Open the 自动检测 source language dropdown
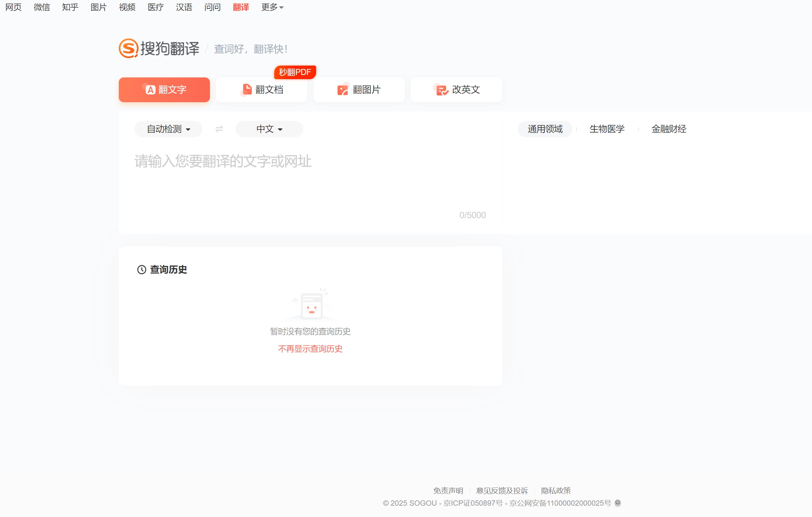Image resolution: width=812 pixels, height=517 pixels. (x=168, y=129)
